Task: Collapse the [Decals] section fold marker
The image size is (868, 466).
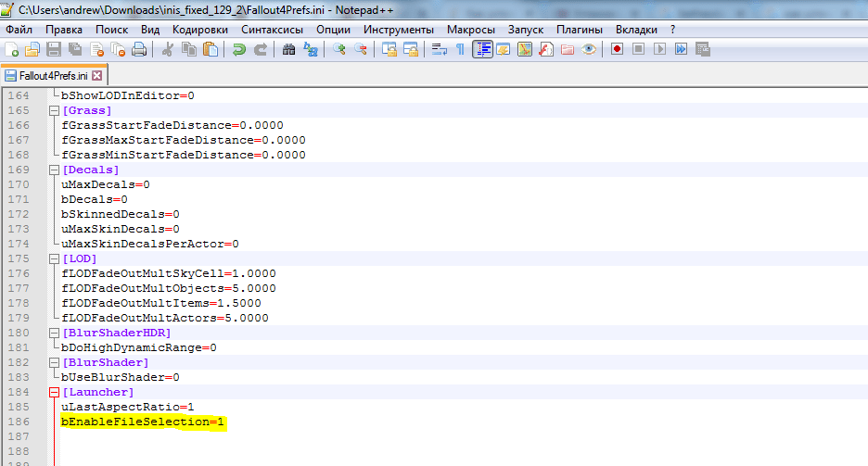Action: point(54,170)
